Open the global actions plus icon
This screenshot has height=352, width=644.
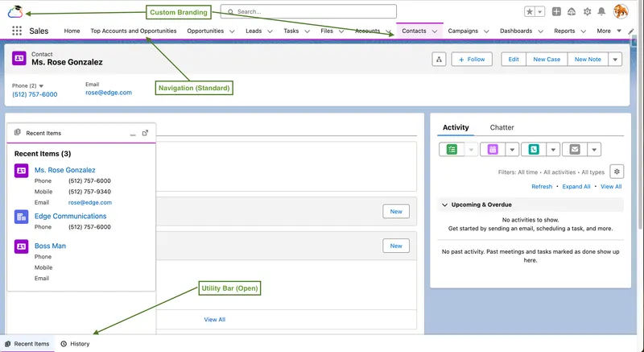(x=556, y=12)
